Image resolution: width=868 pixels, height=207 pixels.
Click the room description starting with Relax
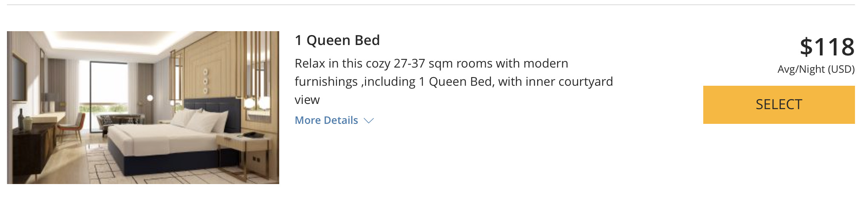(x=454, y=81)
